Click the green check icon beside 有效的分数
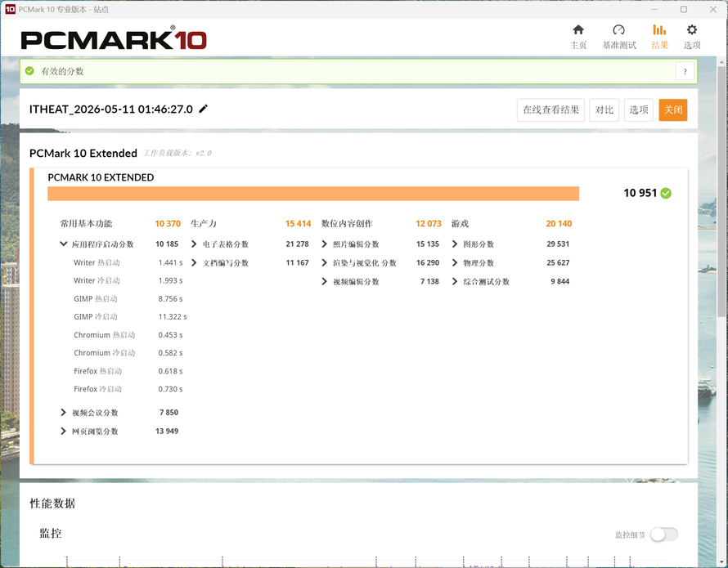 (29, 71)
